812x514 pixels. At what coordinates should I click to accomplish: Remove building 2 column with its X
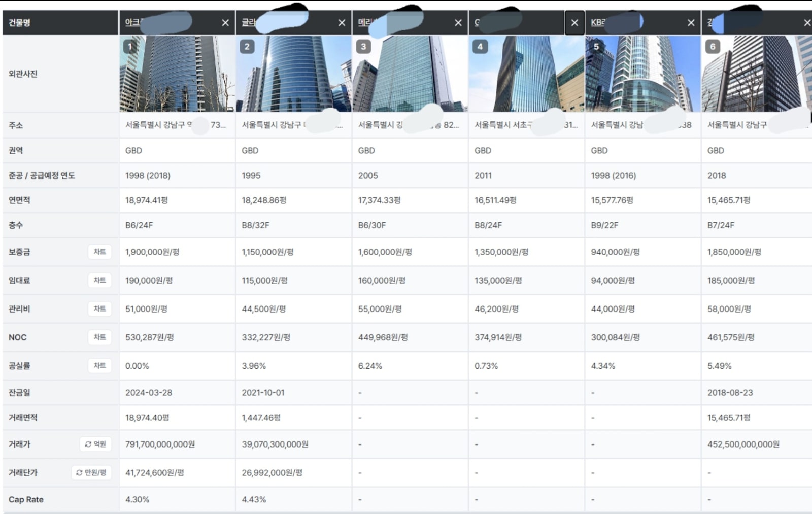pyautogui.click(x=342, y=23)
